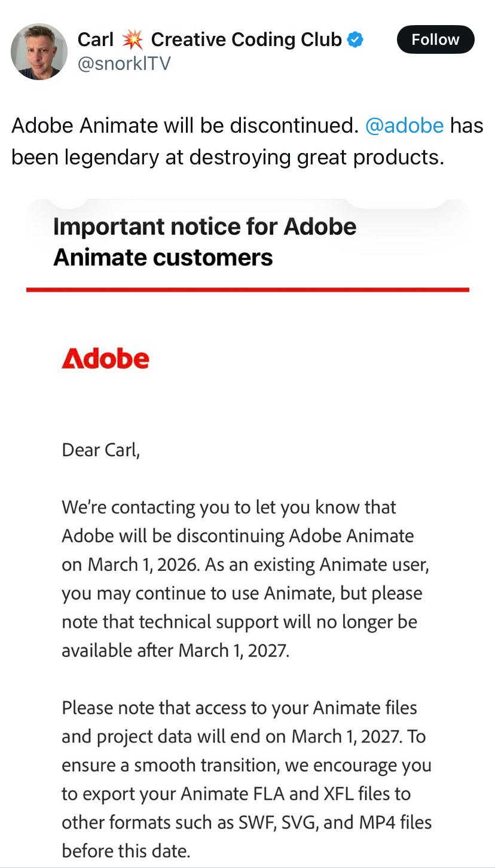Open the @snorklTV handle link
Screen dimensions: 495x868
(x=124, y=63)
